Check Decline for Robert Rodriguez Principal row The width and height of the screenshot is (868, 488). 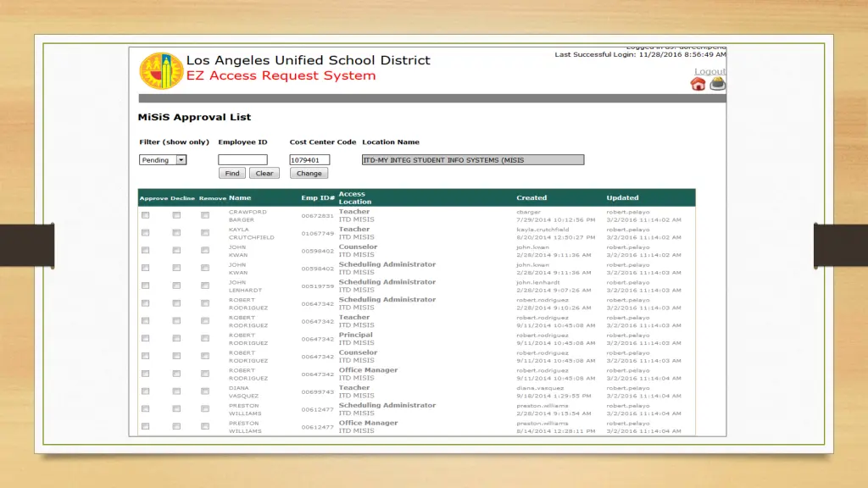pyautogui.click(x=176, y=338)
